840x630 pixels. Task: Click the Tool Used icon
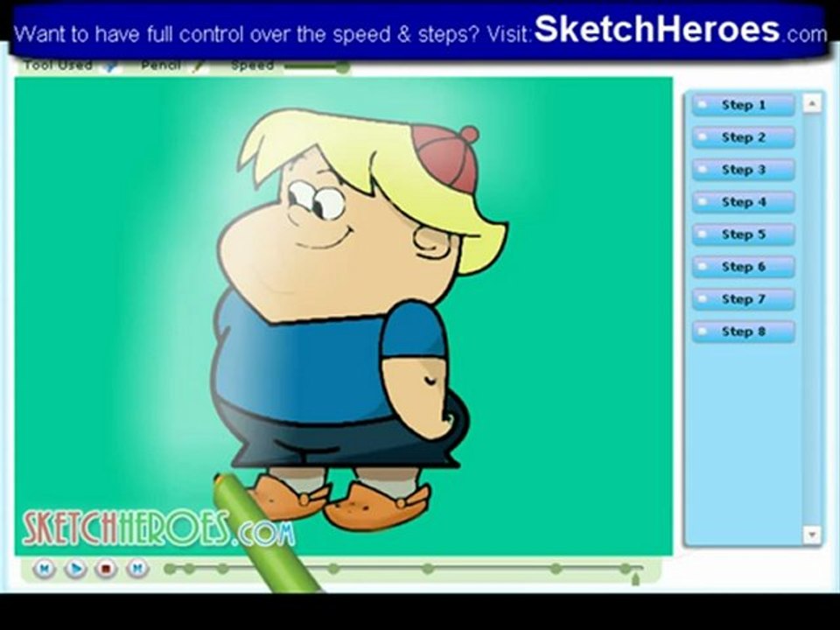111,66
